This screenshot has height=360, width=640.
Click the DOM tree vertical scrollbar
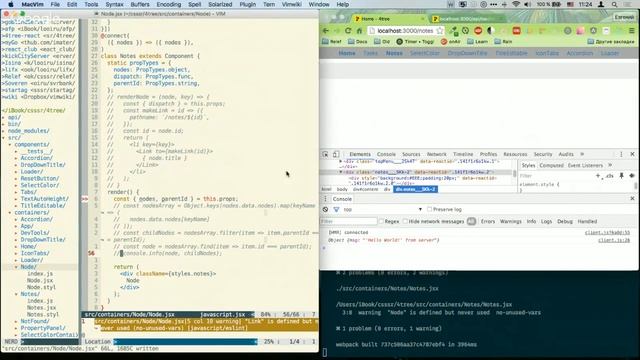(x=515, y=173)
